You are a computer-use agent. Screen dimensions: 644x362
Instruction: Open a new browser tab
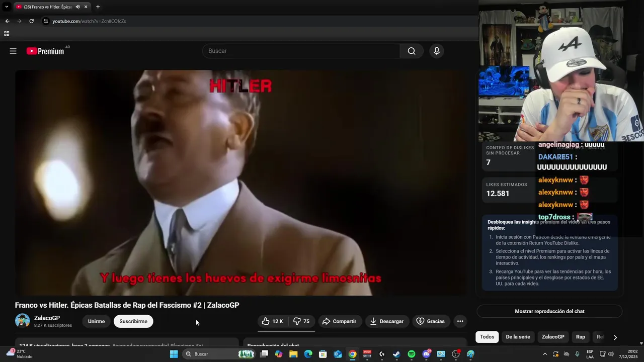click(x=98, y=7)
